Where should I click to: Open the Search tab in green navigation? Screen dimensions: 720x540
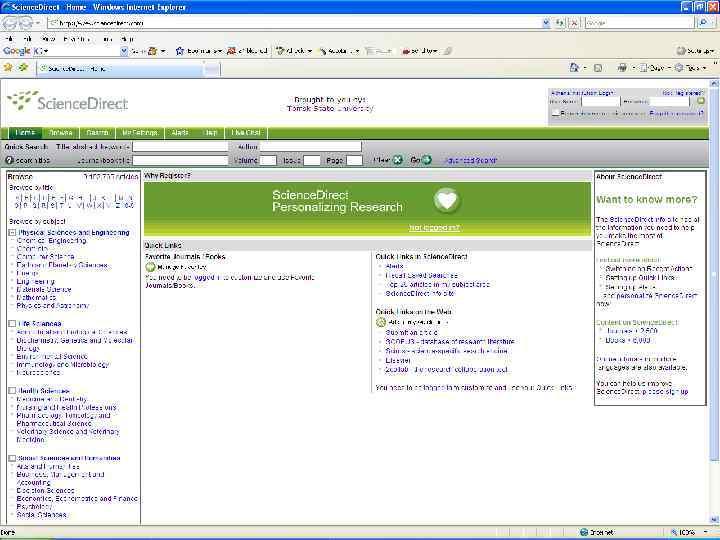pyautogui.click(x=97, y=133)
